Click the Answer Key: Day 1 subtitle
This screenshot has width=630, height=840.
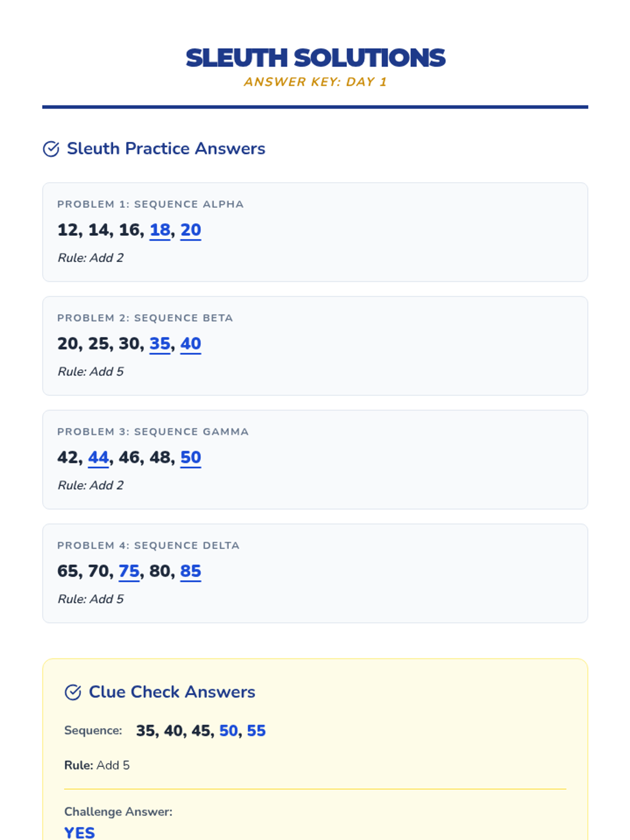315,82
